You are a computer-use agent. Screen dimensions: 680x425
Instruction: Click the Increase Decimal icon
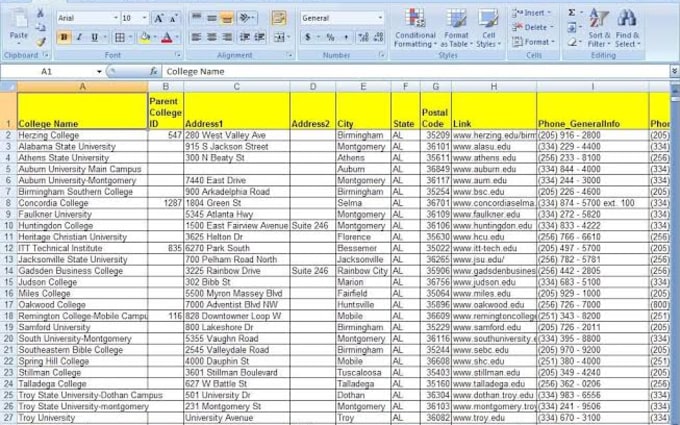[363, 37]
